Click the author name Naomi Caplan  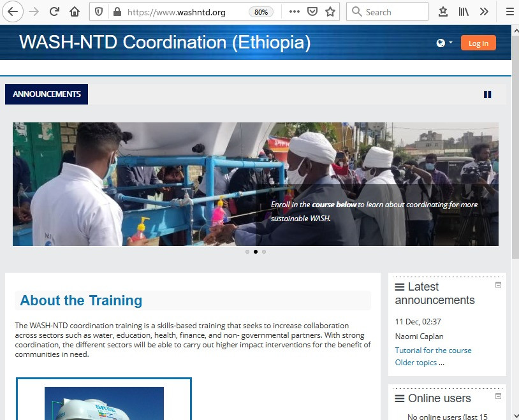click(419, 337)
